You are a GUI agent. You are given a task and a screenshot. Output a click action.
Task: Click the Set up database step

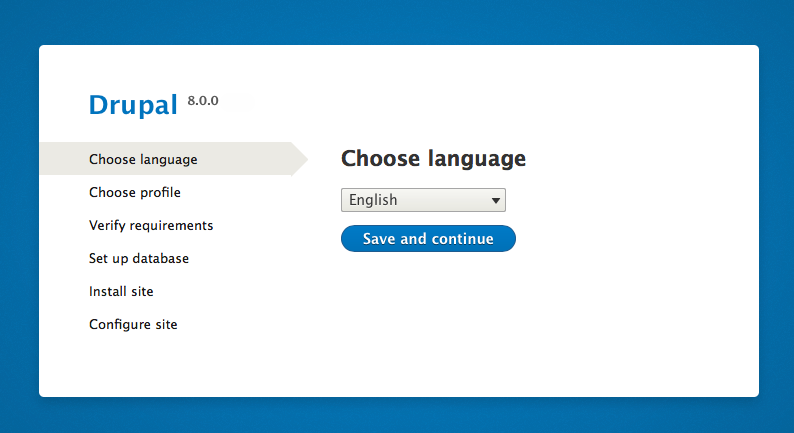[139, 258]
